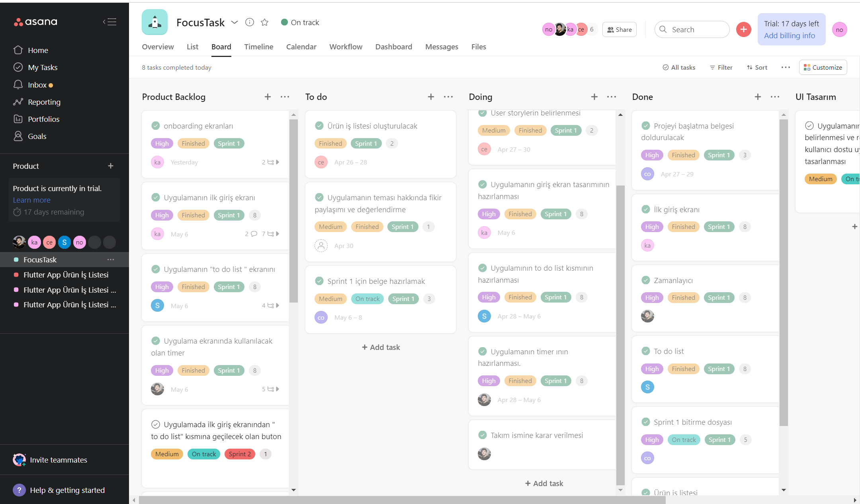
Task: Open My Tasks in the sidebar
Action: tap(42, 67)
